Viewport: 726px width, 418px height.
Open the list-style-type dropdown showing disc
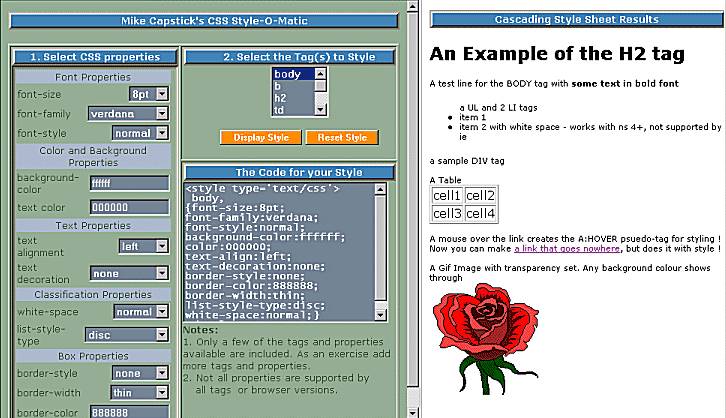coord(127,335)
